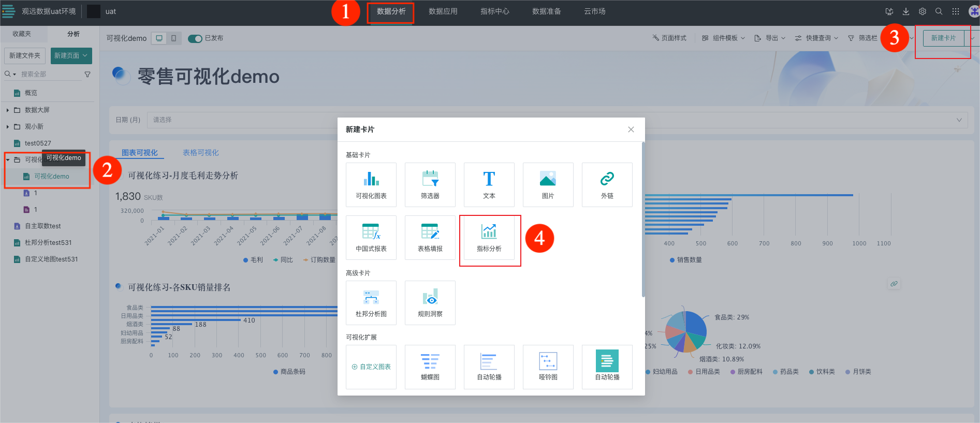The height and width of the screenshot is (423, 980).
Task: Go to 数据分析 menu
Action: [391, 11]
